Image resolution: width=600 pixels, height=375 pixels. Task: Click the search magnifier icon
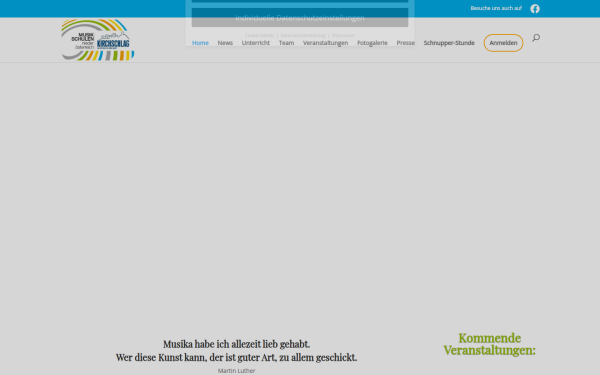(536, 38)
